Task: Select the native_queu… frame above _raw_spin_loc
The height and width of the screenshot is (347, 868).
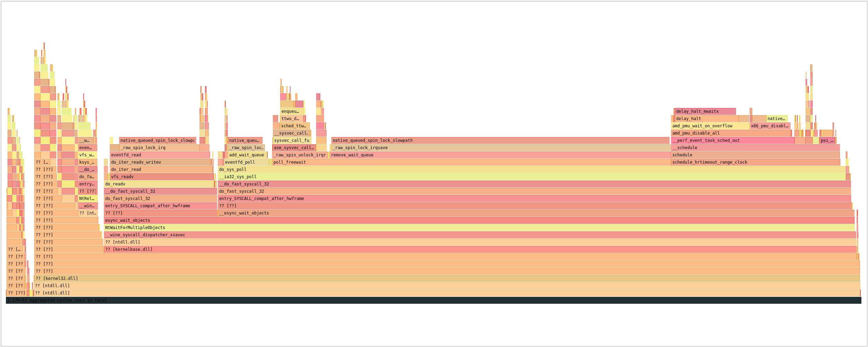Action: pyautogui.click(x=245, y=140)
